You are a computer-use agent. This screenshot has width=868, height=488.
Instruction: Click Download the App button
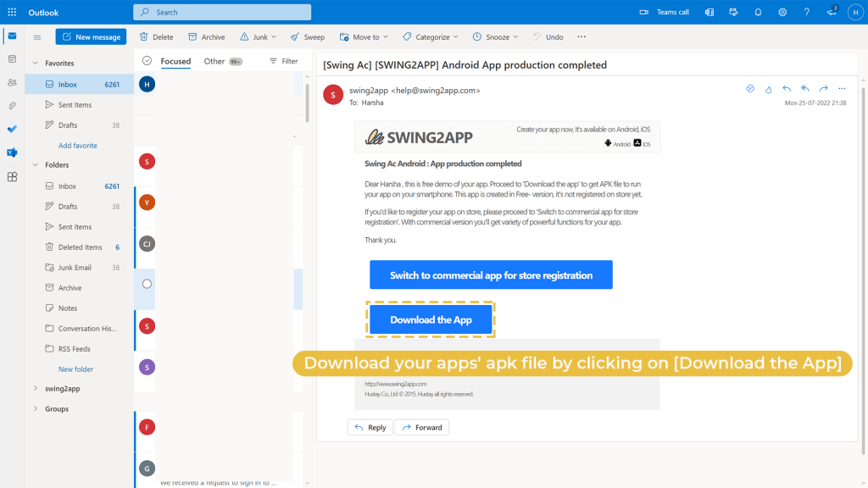click(x=431, y=319)
